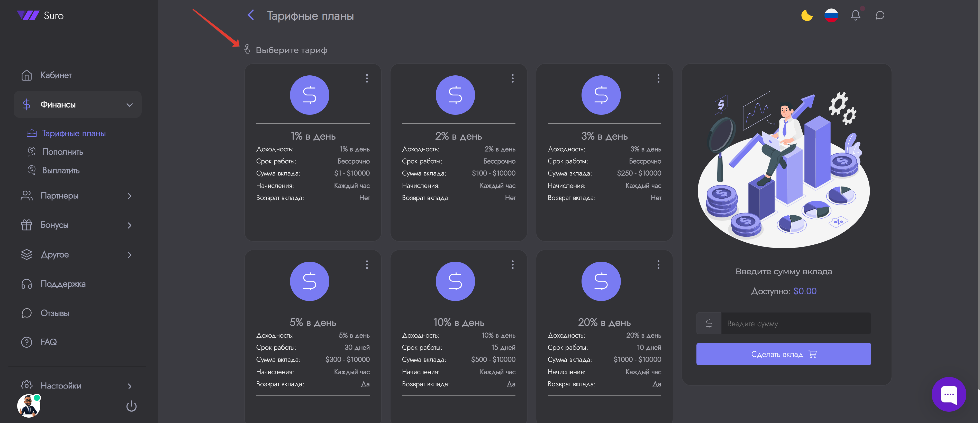Go back using the arrow beside Тарифные планы

(251, 15)
